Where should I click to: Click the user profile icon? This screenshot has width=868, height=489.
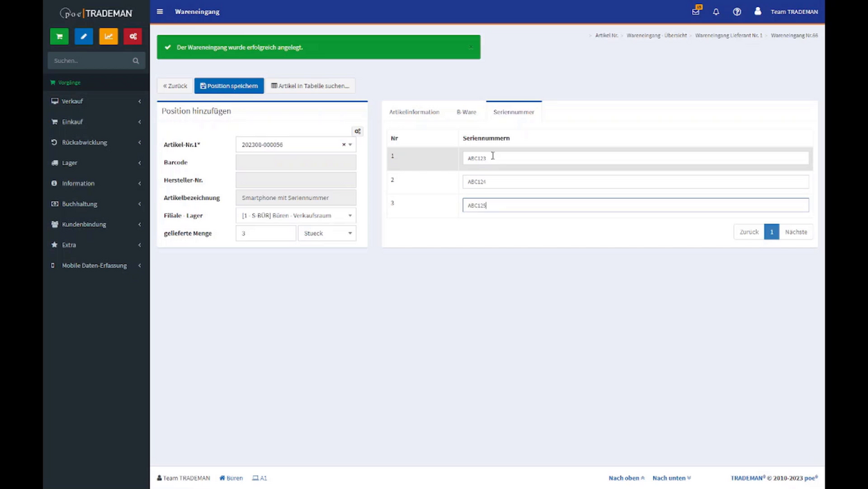[758, 11]
